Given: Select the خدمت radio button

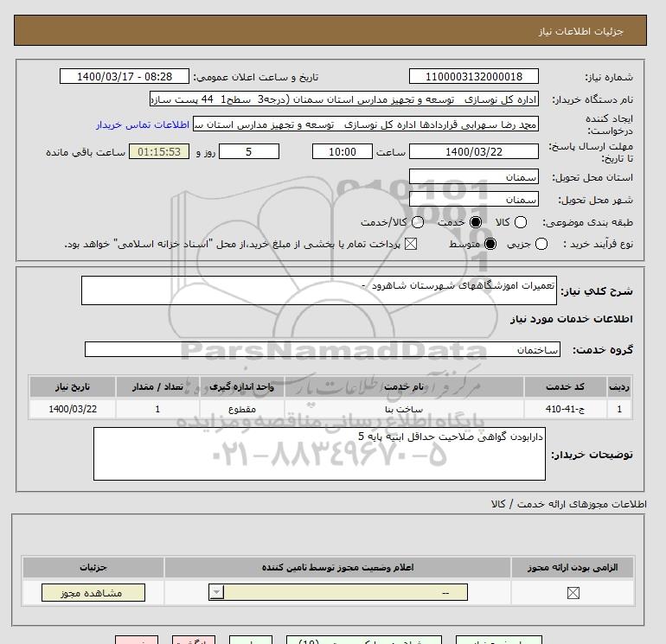Looking at the screenshot, I should coord(476,222).
